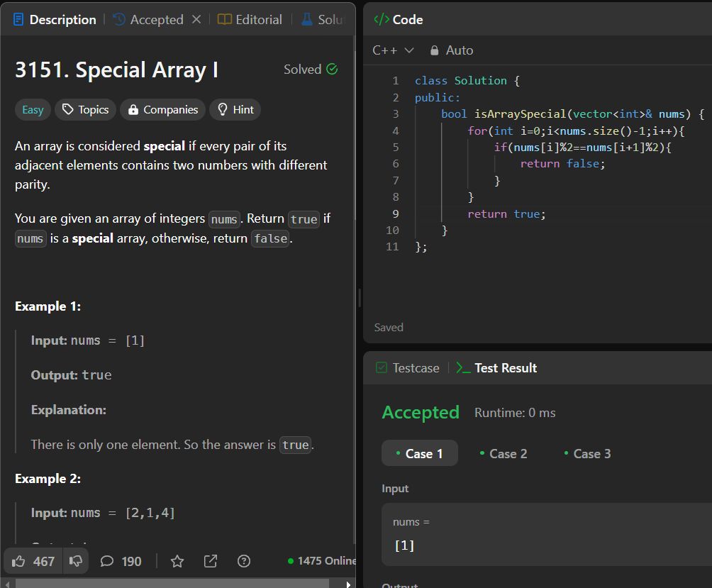Select the Test Result tab
Screen dimensions: 712x588
click(496, 368)
